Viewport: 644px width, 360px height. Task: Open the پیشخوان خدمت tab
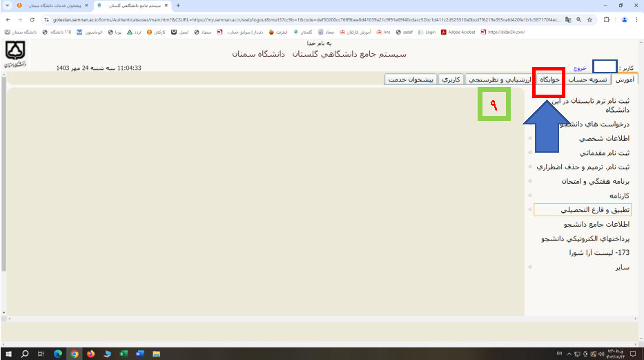pos(410,80)
